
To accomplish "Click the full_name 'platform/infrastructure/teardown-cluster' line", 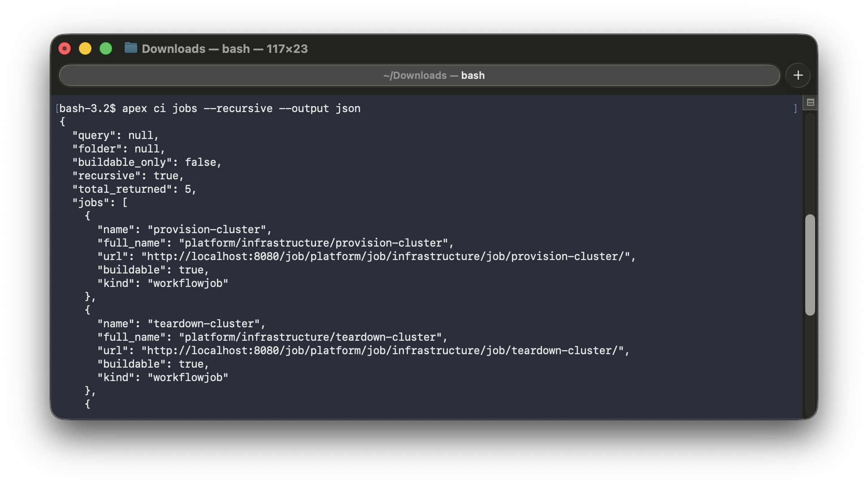I will tap(272, 337).
